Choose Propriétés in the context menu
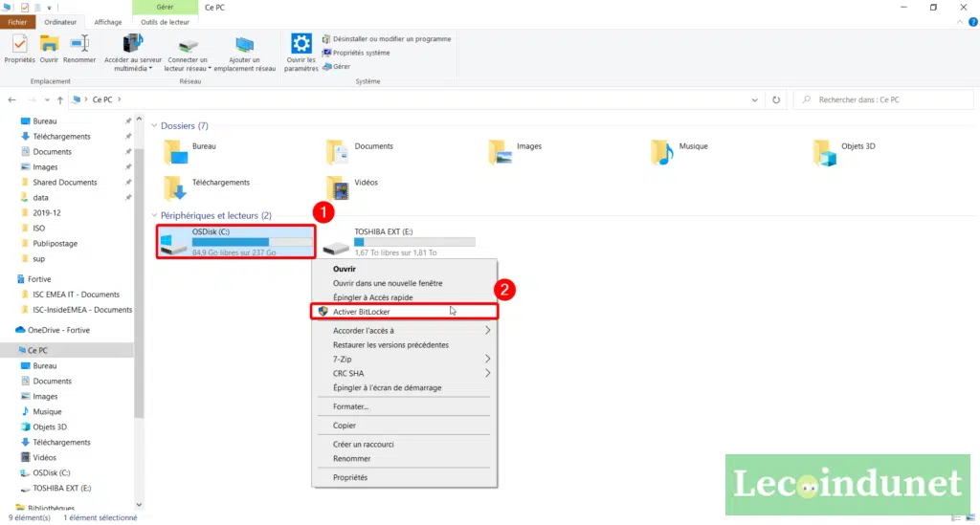 (405, 477)
